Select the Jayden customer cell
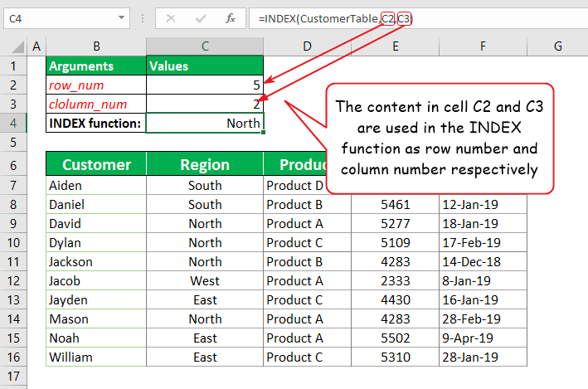 pyautogui.click(x=96, y=300)
